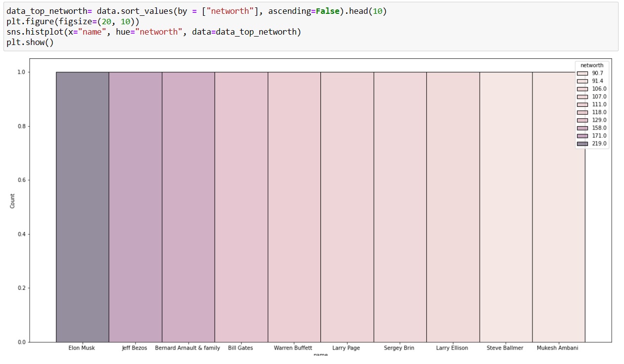
Task: Click the 111.0 legend color swatch
Action: (582, 104)
